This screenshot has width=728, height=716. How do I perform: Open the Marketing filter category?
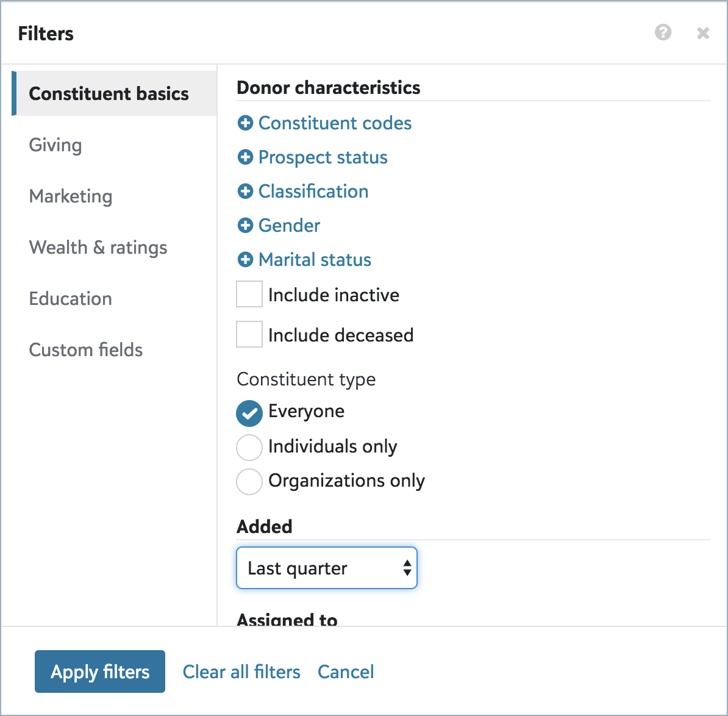coord(71,196)
